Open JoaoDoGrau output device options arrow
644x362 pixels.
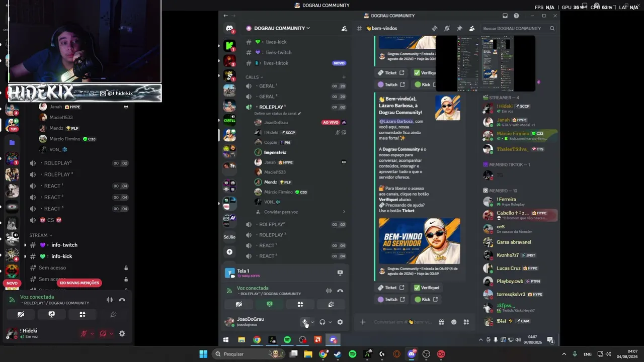(x=330, y=322)
